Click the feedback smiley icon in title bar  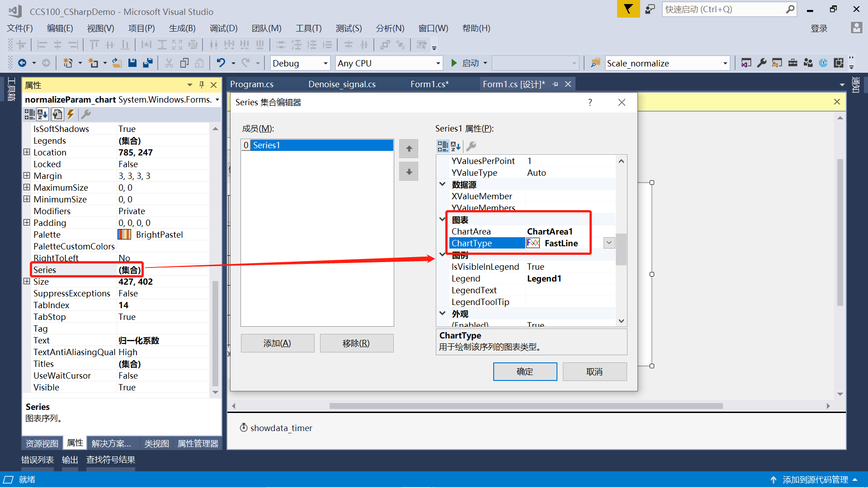(650, 9)
